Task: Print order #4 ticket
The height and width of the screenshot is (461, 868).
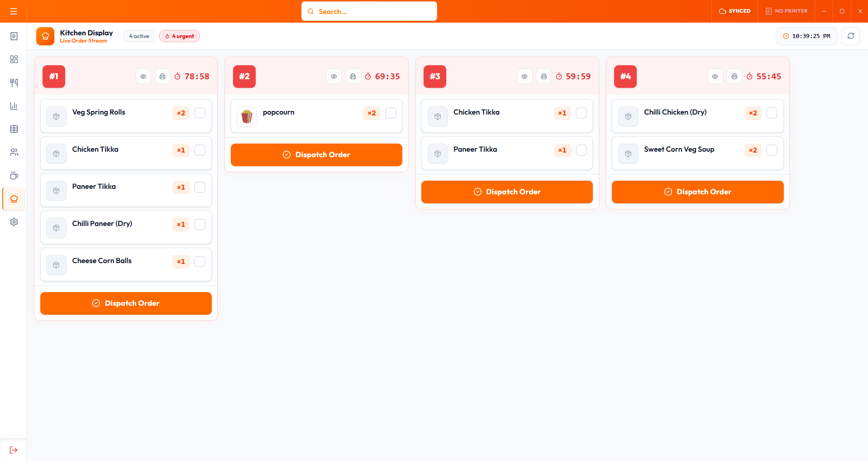Action: (734, 77)
